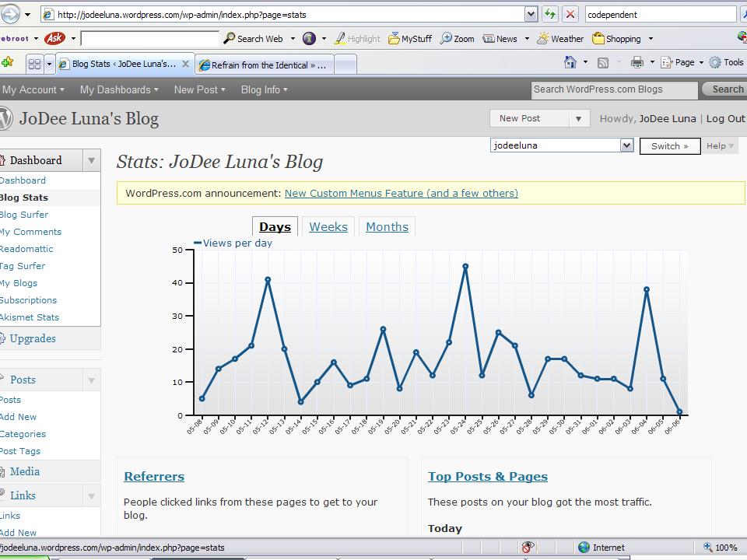Click the red Stop loading icon
The width and height of the screenshot is (747, 560).
(570, 14)
